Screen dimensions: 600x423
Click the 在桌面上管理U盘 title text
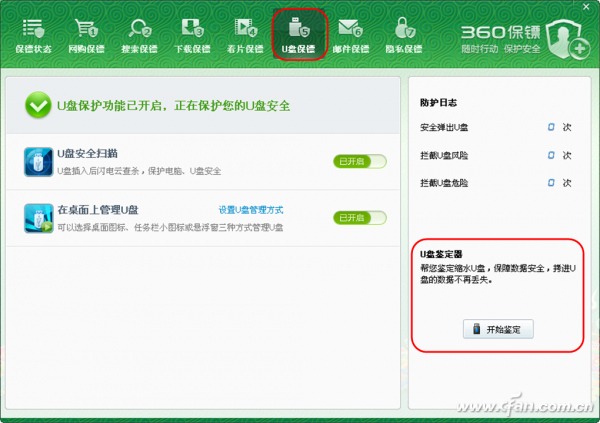[x=98, y=210]
